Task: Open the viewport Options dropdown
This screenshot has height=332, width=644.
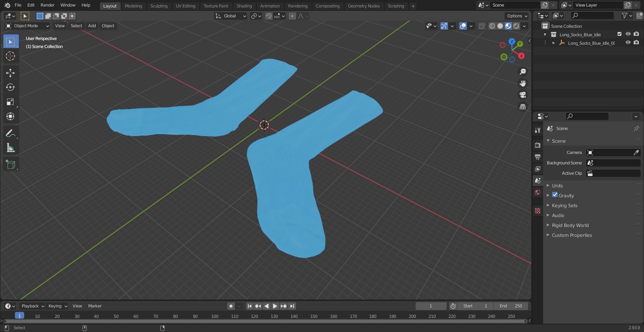Action: pos(518,16)
